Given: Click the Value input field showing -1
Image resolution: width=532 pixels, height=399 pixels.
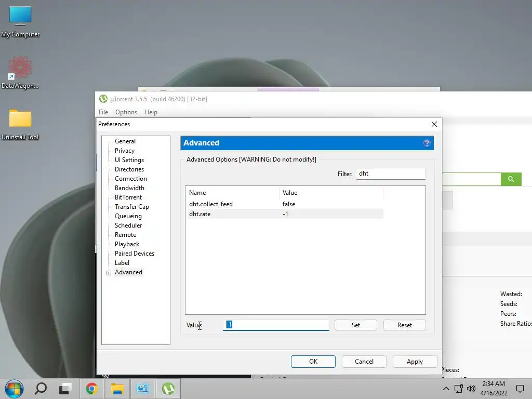Looking at the screenshot, I should [276, 325].
